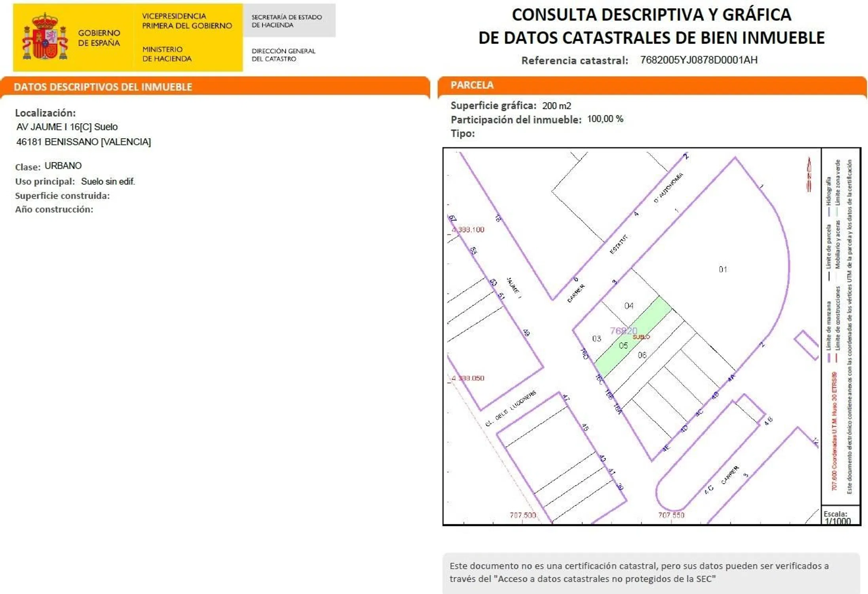Click parcel labeled 04 on the map
This screenshot has height=594, width=868.
[629, 306]
